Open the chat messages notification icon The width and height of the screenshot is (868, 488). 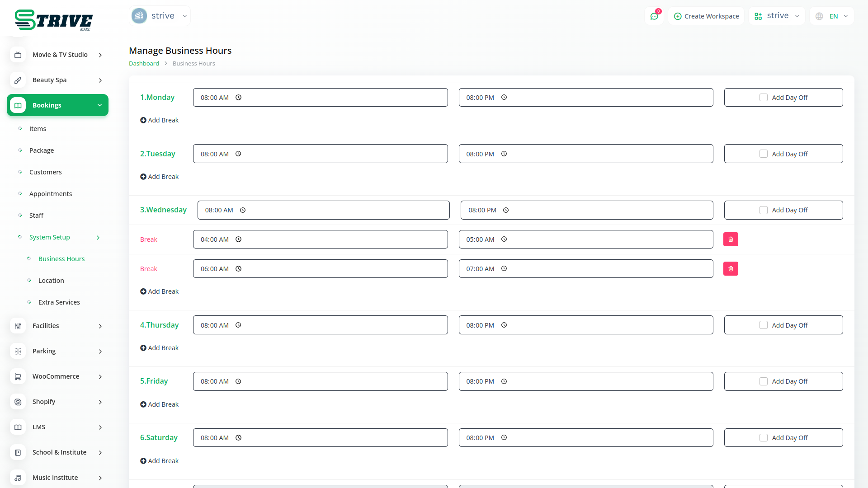(x=654, y=16)
